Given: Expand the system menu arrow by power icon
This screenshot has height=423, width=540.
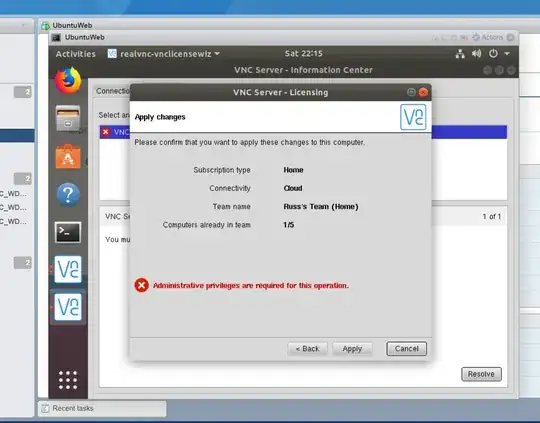Looking at the screenshot, I should coord(507,54).
